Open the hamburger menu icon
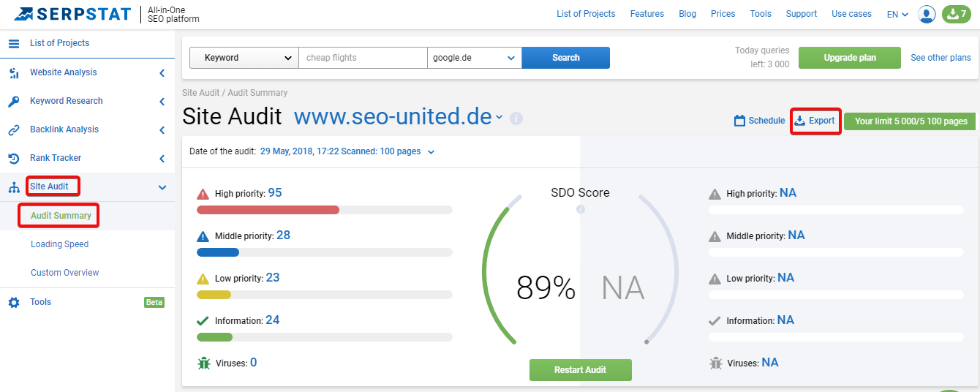The image size is (980, 392). coord(14,43)
